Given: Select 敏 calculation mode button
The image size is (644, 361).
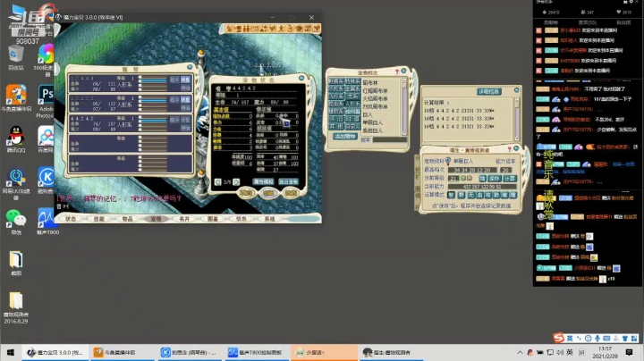Looking at the screenshot, I should click(x=504, y=195).
